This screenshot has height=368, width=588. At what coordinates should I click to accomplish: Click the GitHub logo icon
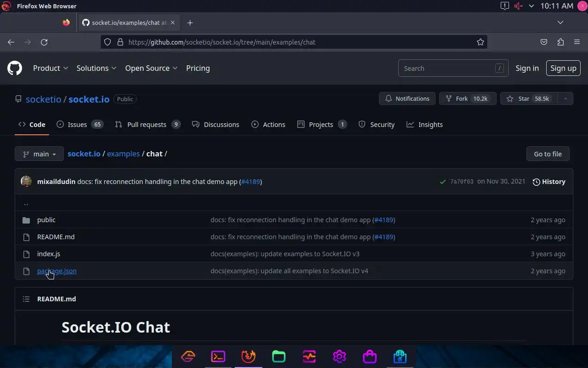(15, 68)
